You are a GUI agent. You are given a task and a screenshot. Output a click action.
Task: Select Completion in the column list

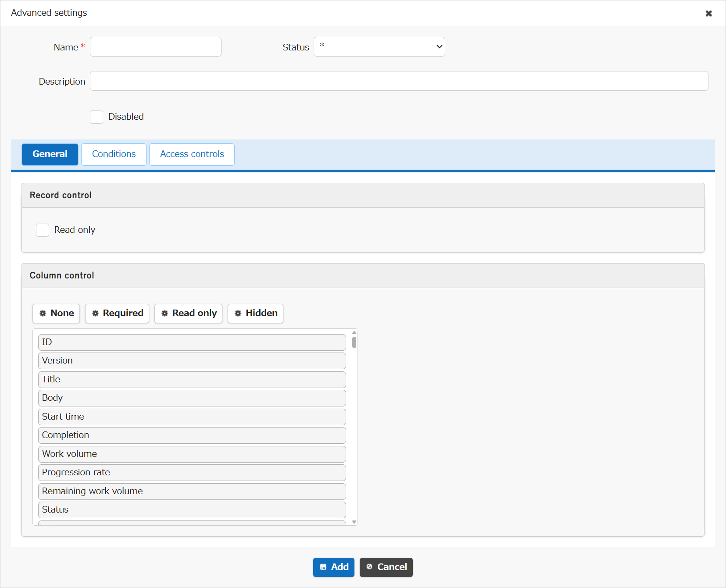pyautogui.click(x=192, y=435)
